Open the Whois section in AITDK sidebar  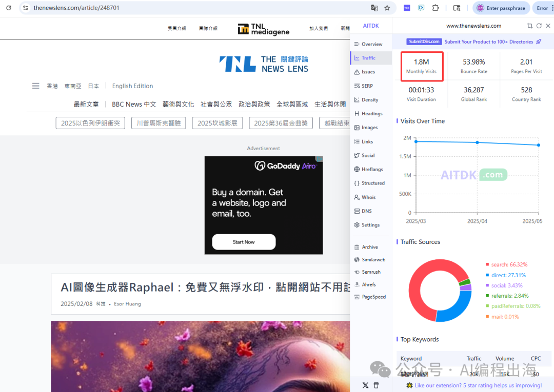[371, 197]
